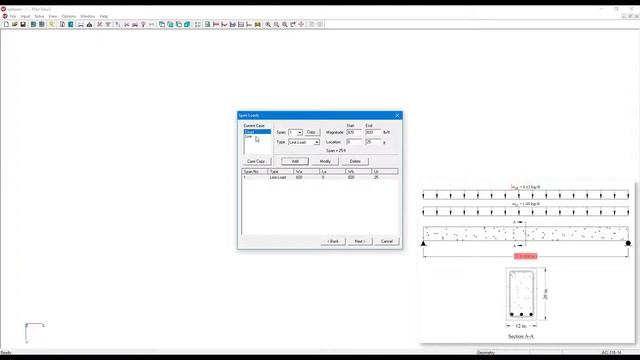Screen dimensions: 640x360
Task: Click the Next button in dialog
Action: click(360, 241)
